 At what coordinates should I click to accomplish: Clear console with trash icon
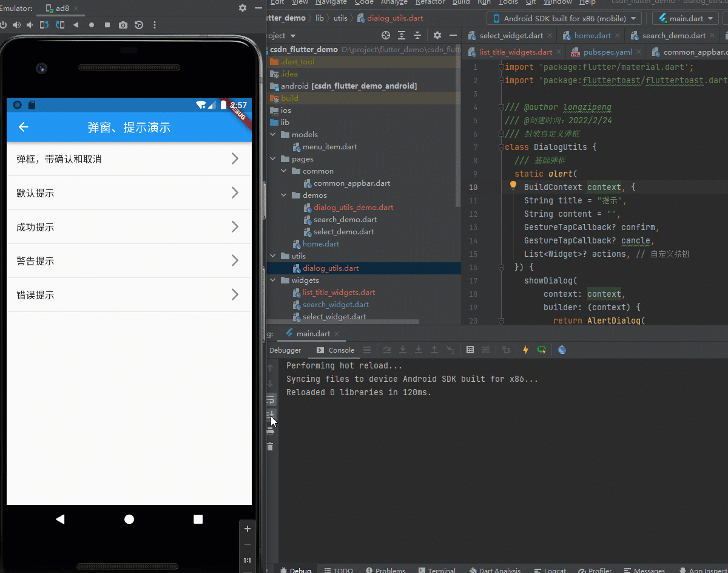point(270,447)
